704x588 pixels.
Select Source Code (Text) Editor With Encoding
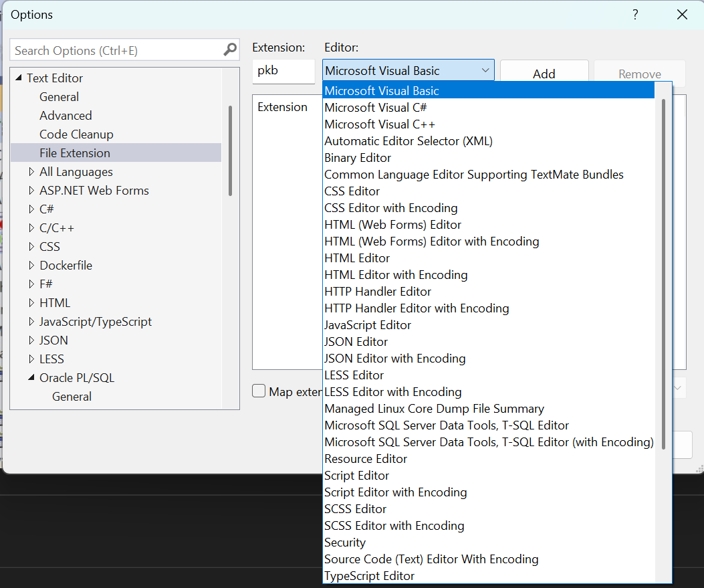[x=489, y=559]
